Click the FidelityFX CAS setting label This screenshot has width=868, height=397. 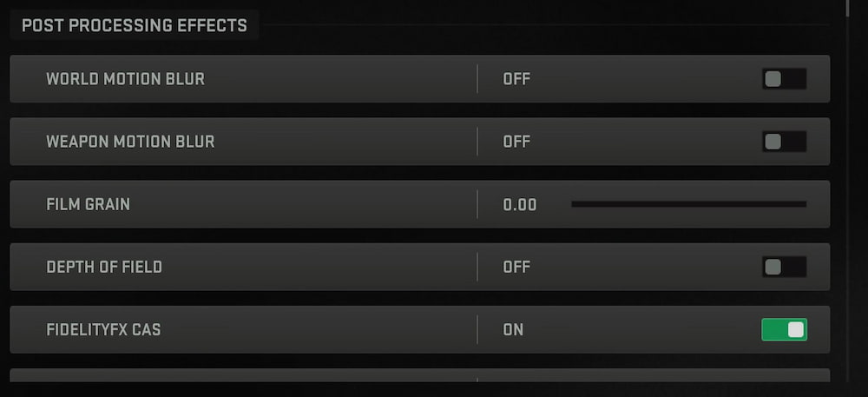click(103, 329)
